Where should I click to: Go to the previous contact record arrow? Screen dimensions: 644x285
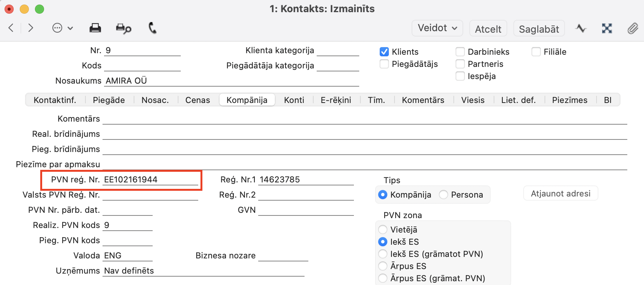click(11, 28)
